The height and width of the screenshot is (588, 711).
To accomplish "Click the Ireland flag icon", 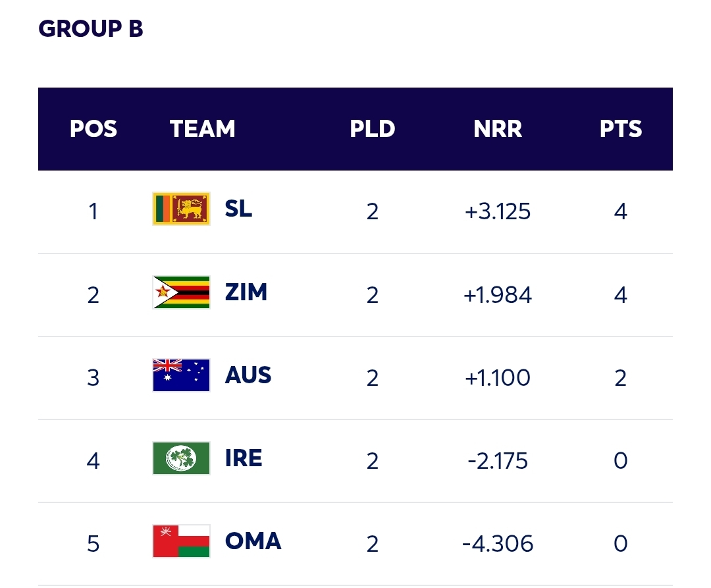I will [x=181, y=458].
